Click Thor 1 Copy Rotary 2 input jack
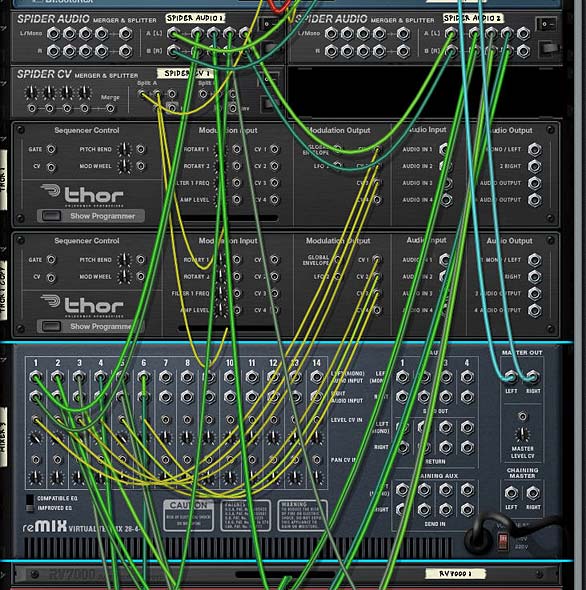 click(236, 277)
